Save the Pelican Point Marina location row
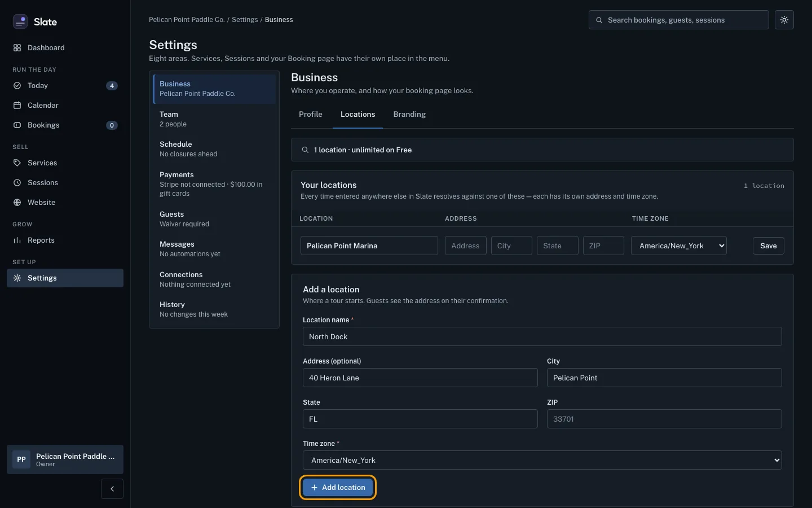812x508 pixels. (x=768, y=246)
